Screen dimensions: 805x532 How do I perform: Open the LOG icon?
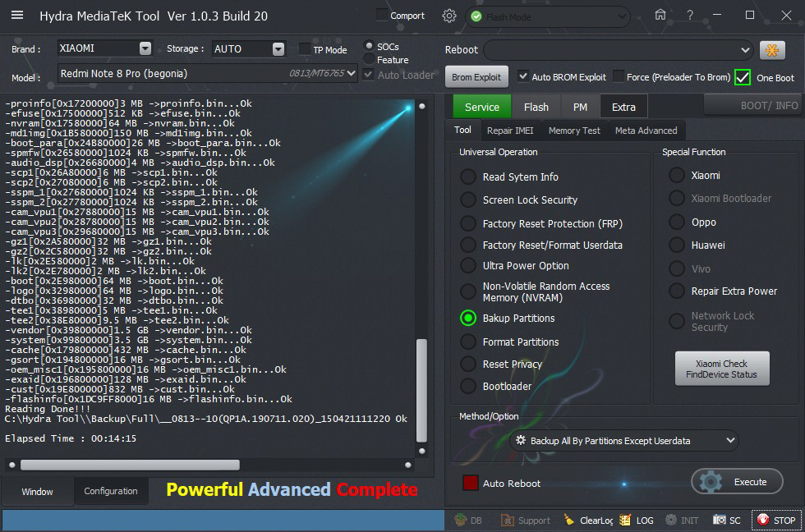[625, 520]
